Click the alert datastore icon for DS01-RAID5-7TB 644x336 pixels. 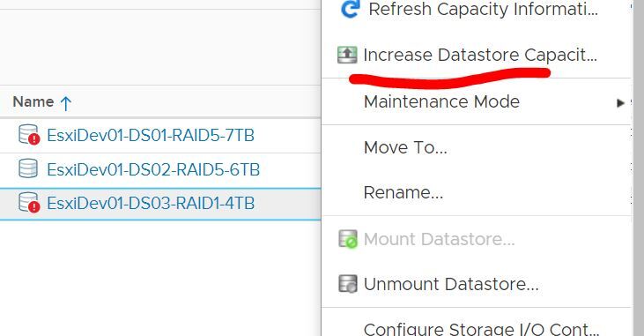[29, 135]
